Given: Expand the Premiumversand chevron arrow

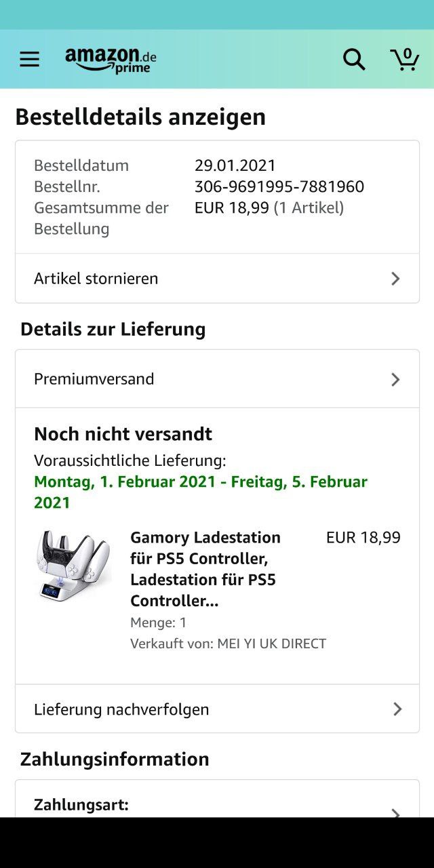Looking at the screenshot, I should pos(395,379).
